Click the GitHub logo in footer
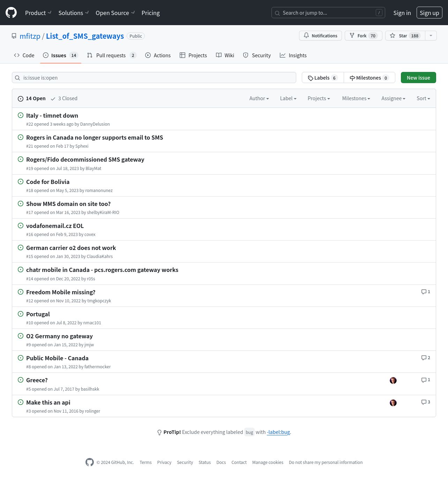 click(90, 462)
